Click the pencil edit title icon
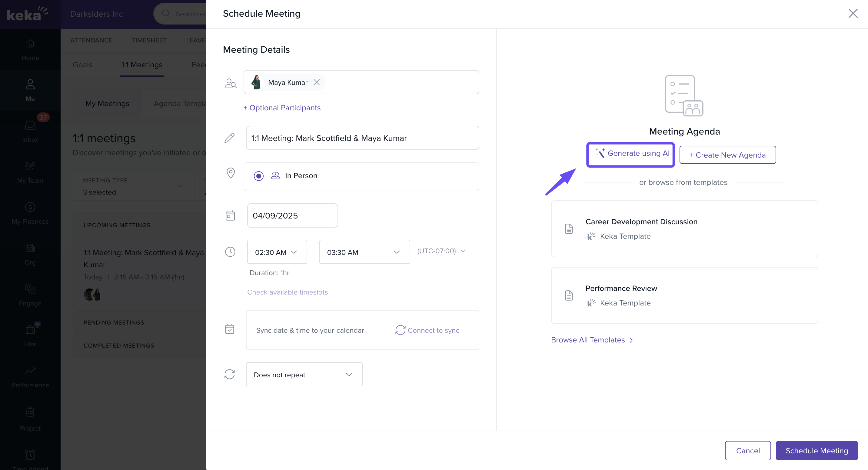868x470 pixels. pyautogui.click(x=229, y=138)
